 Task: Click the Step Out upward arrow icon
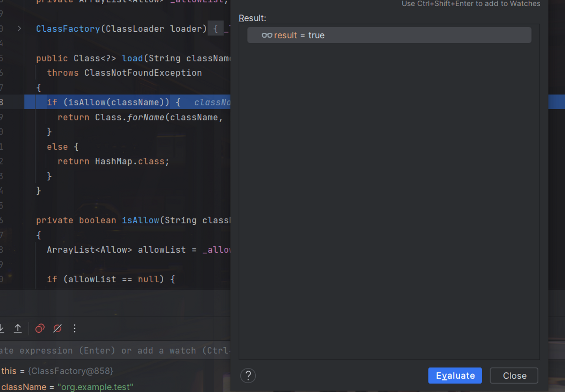18,328
